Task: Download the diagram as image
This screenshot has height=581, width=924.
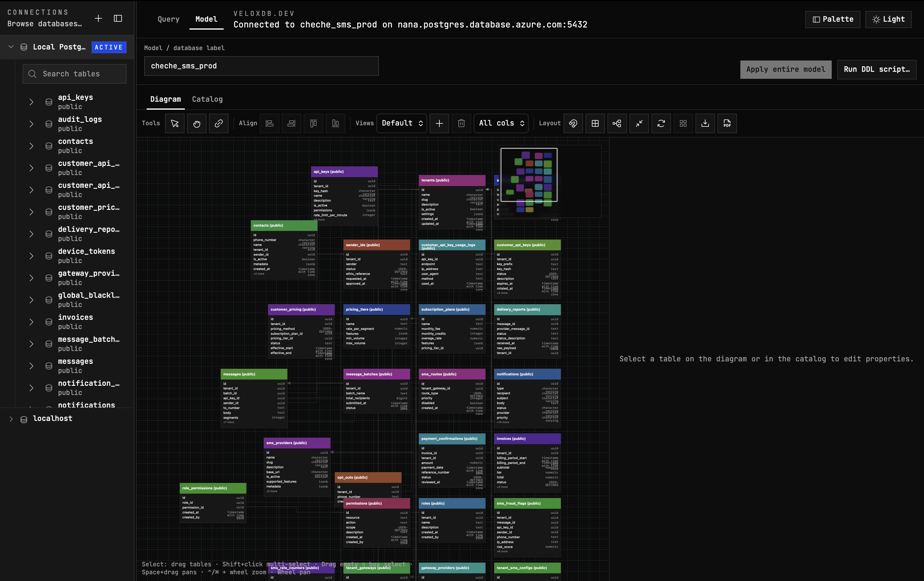Action: [x=705, y=123]
